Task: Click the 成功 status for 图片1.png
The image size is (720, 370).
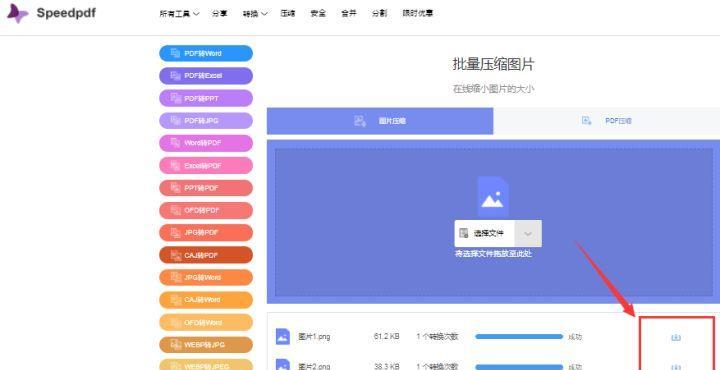Action: 575,337
